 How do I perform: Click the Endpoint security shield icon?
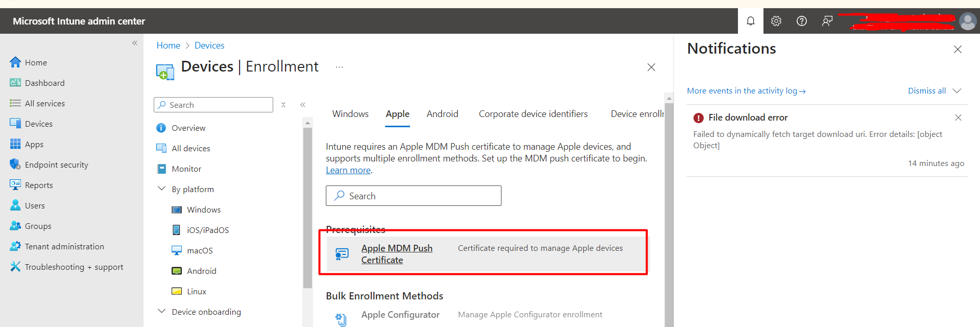click(15, 165)
